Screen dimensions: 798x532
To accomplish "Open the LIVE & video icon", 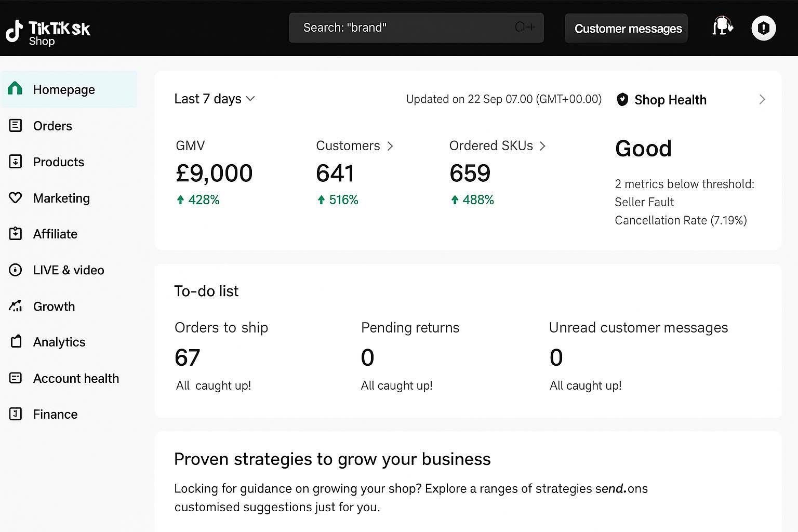I will point(16,270).
